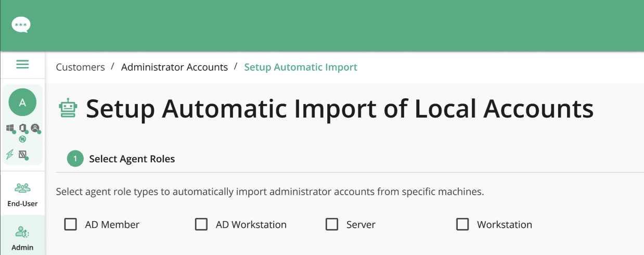Click step 1 Select Agent Roles header
Image resolution: width=644 pixels, height=255 pixels.
[x=121, y=159]
